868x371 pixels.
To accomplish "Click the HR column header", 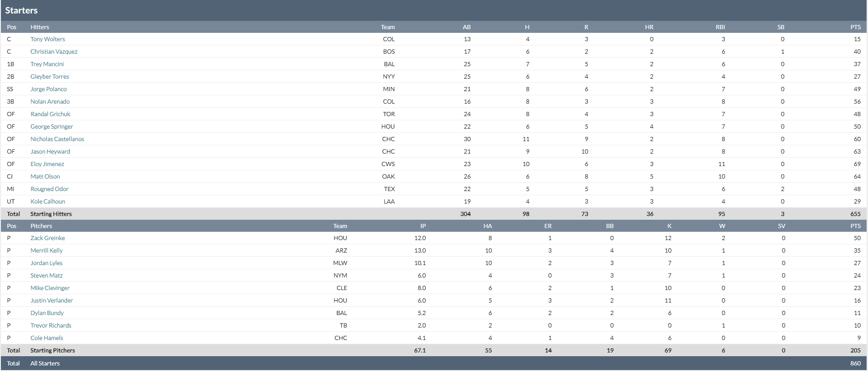I will (x=649, y=27).
